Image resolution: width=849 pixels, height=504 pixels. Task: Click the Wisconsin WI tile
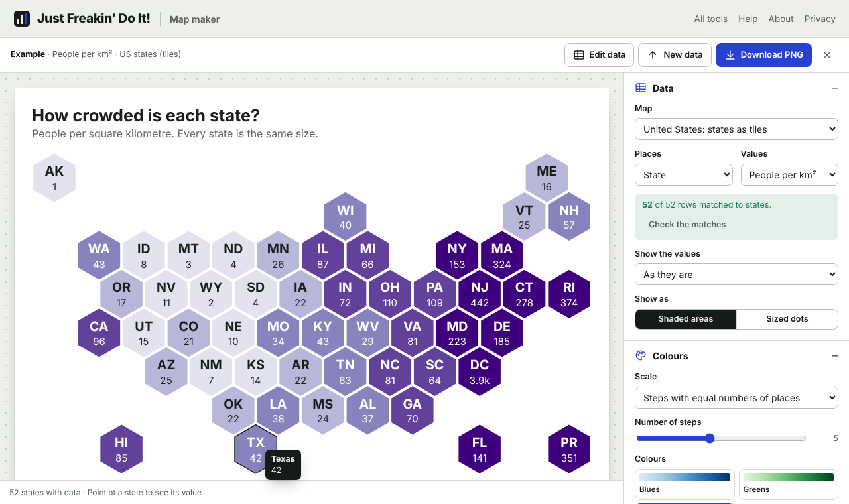(x=345, y=216)
